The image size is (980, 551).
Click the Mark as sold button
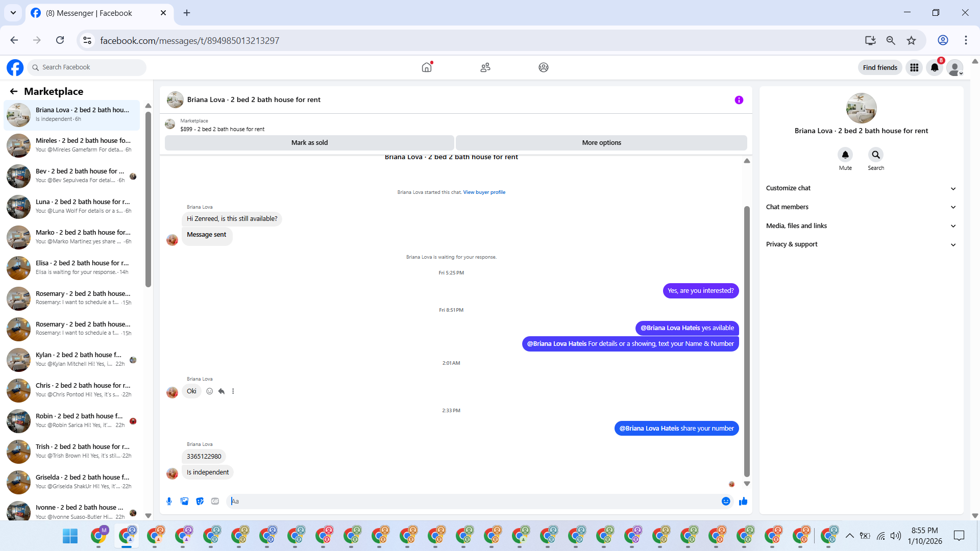(x=309, y=143)
